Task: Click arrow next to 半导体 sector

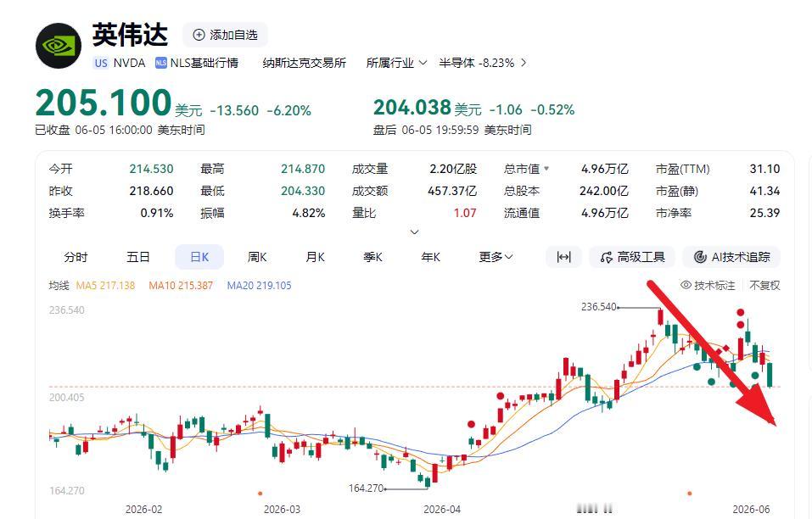Action: 524,63
